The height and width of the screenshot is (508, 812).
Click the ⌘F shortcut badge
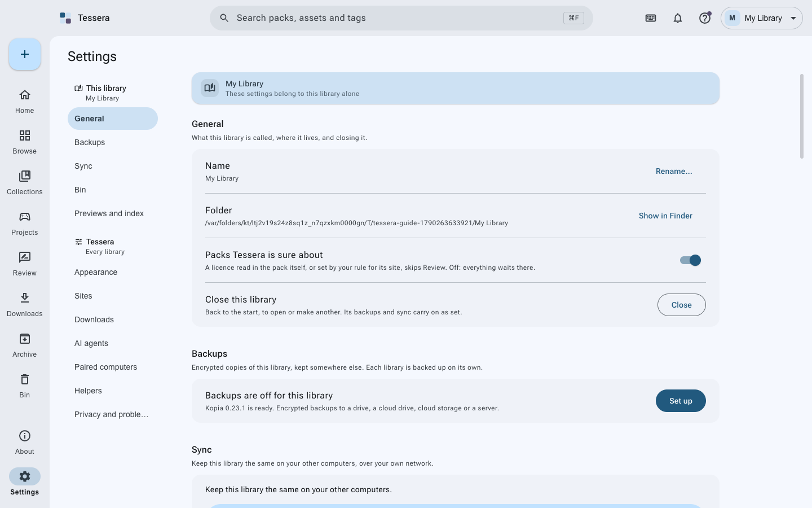click(x=573, y=18)
